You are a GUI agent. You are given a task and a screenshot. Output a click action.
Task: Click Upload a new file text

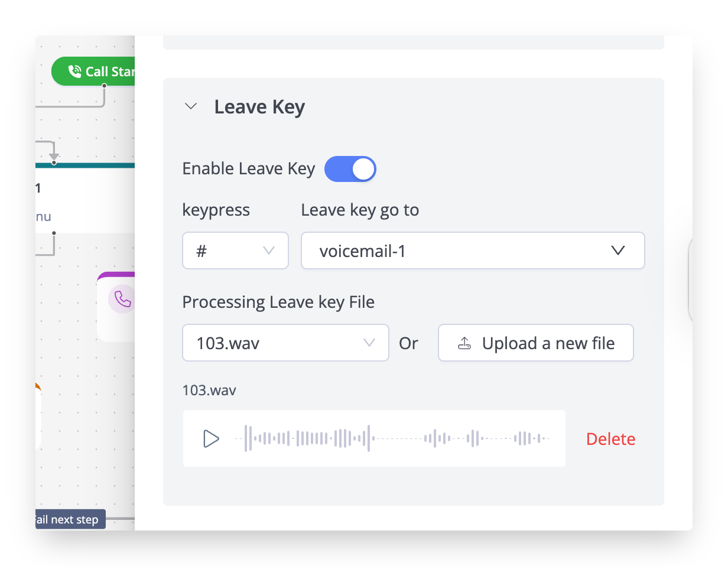(548, 343)
